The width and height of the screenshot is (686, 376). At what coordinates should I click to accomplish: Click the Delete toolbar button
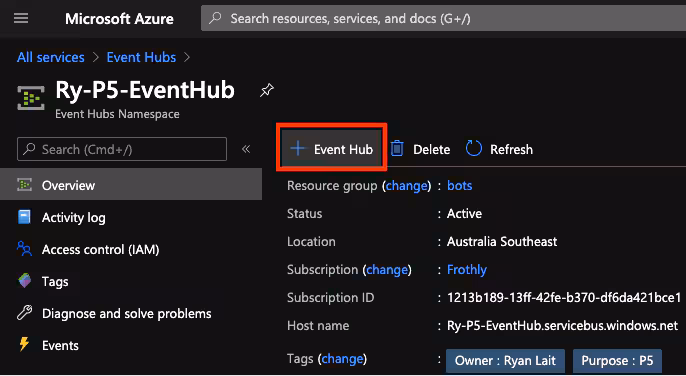(x=420, y=149)
